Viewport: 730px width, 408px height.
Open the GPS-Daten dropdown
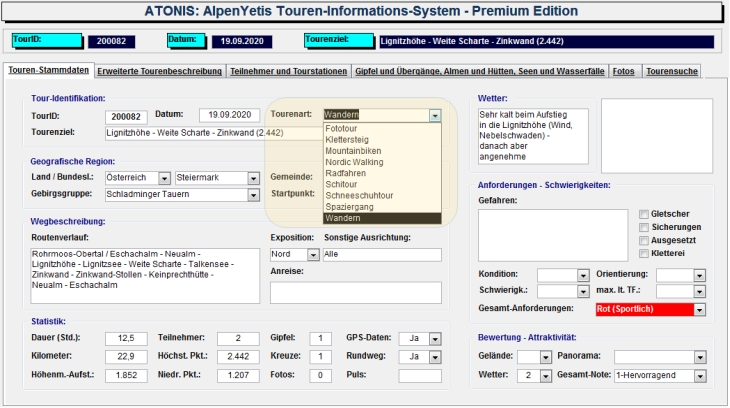[435, 339]
